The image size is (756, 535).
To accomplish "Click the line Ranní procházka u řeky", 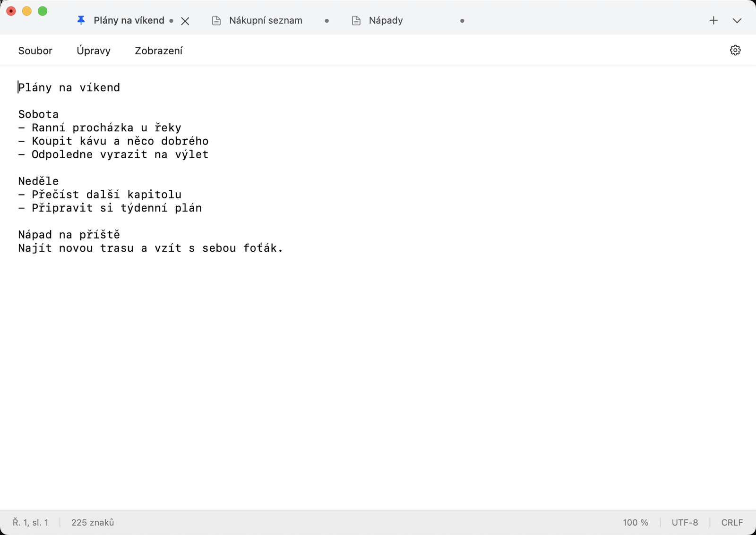I will [100, 127].
